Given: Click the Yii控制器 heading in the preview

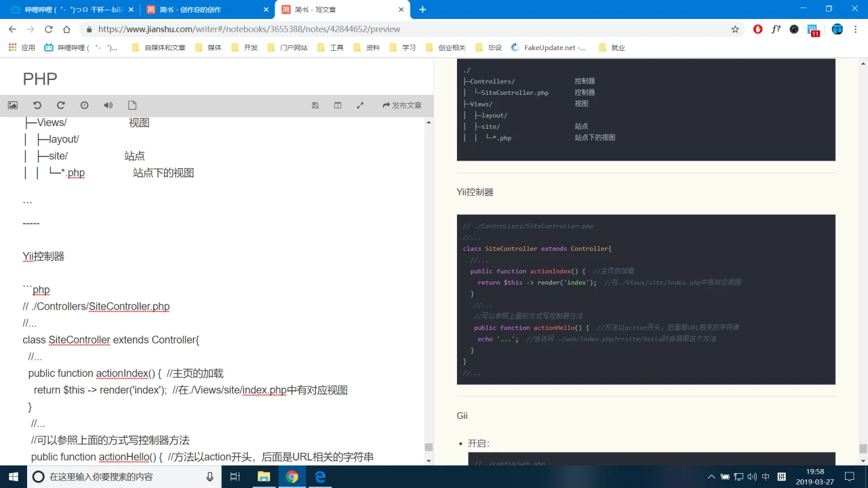Looking at the screenshot, I should point(475,192).
